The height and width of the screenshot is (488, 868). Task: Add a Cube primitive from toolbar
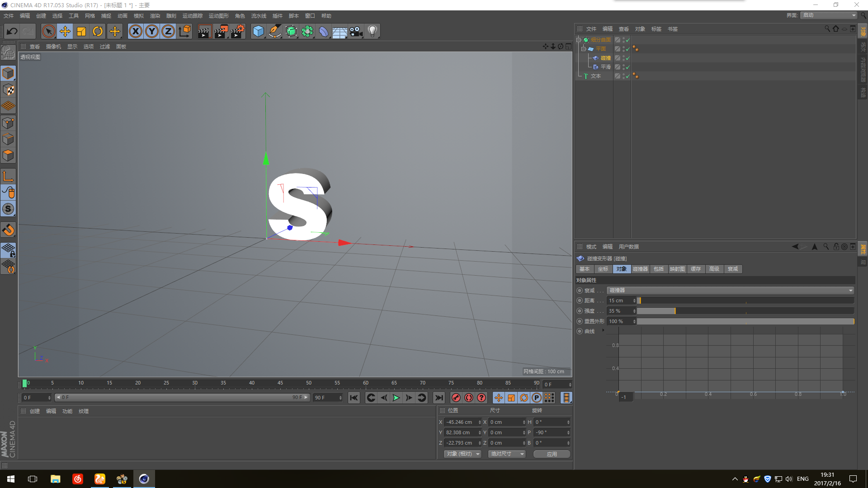click(x=258, y=31)
